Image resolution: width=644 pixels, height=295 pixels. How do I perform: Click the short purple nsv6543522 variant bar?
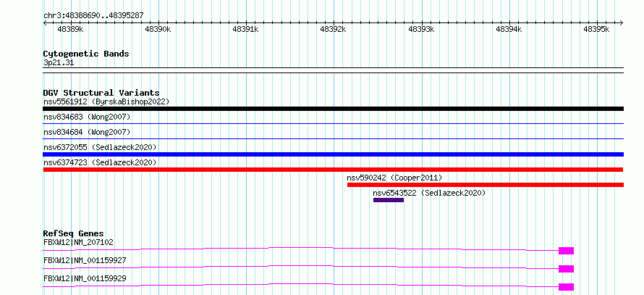[389, 200]
